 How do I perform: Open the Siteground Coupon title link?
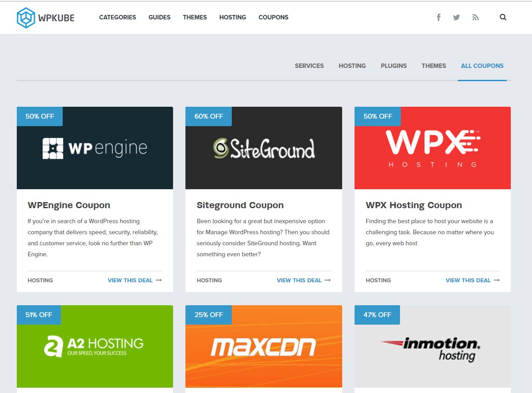click(x=240, y=205)
